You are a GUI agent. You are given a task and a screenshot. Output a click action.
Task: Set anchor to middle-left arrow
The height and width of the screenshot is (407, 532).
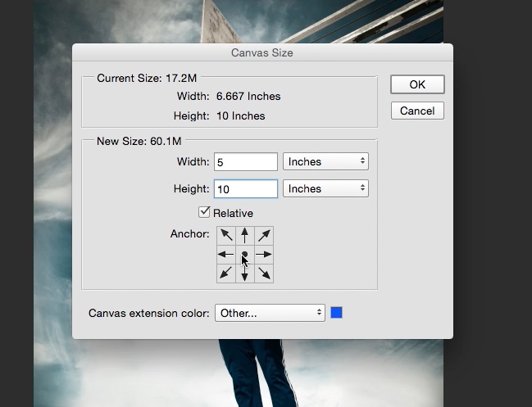point(226,255)
